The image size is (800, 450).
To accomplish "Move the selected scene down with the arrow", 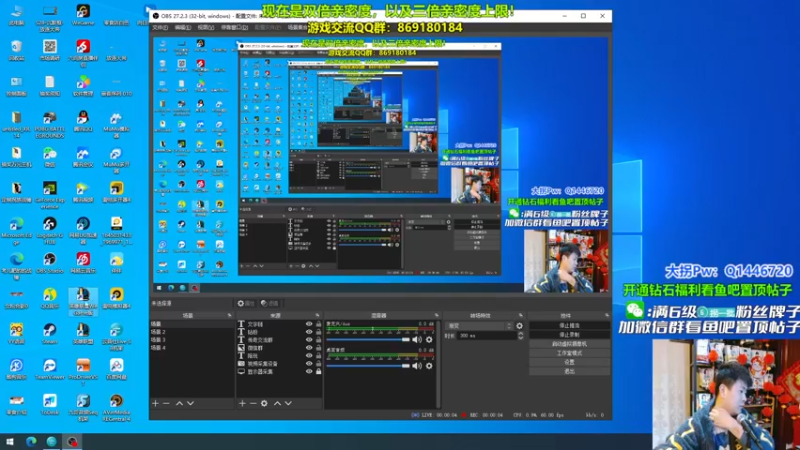I will click(190, 403).
